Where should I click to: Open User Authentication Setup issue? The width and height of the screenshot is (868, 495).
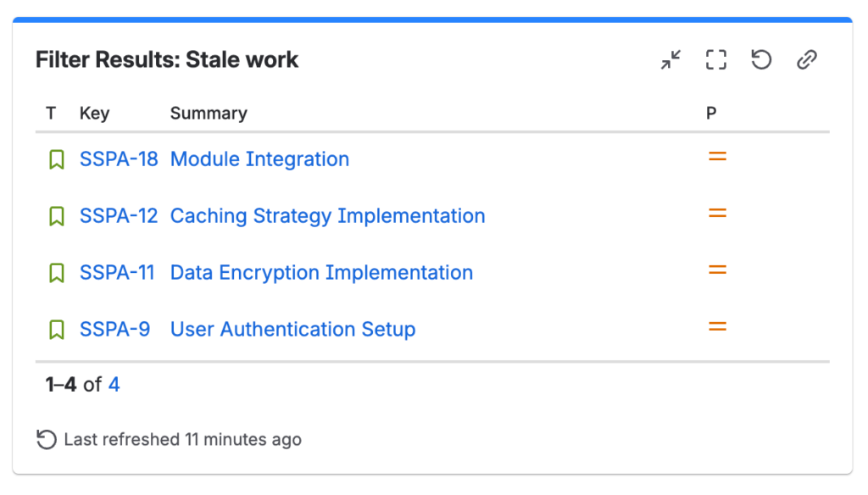point(292,330)
